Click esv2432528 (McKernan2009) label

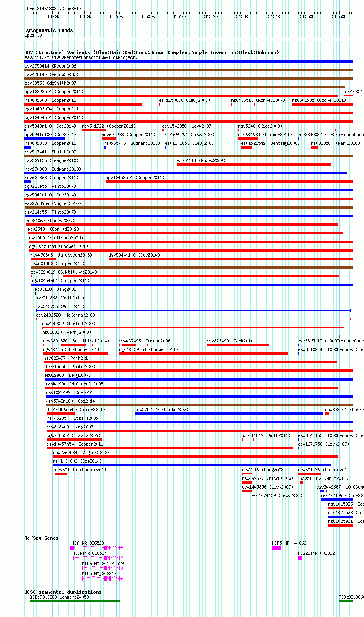(x=67, y=315)
